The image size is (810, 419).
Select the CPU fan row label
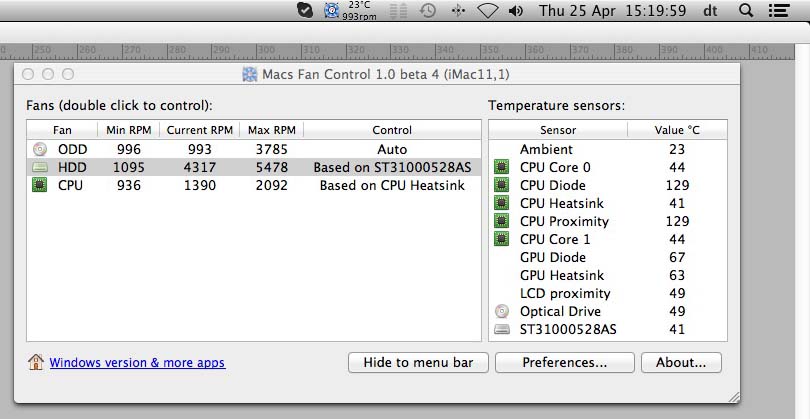click(x=70, y=185)
